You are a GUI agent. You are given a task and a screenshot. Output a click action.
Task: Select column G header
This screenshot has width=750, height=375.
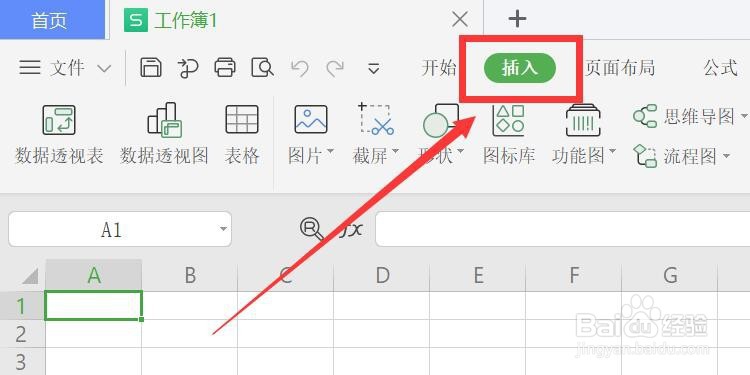click(670, 275)
